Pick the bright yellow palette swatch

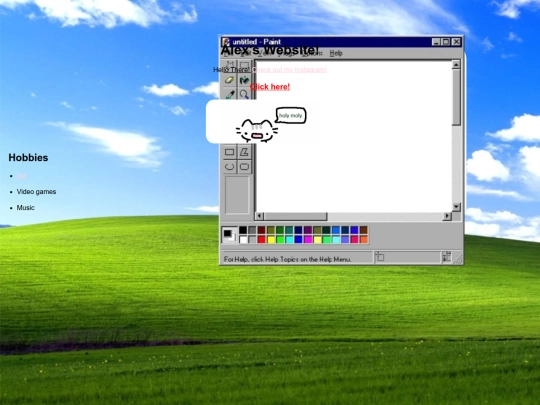tap(271, 239)
